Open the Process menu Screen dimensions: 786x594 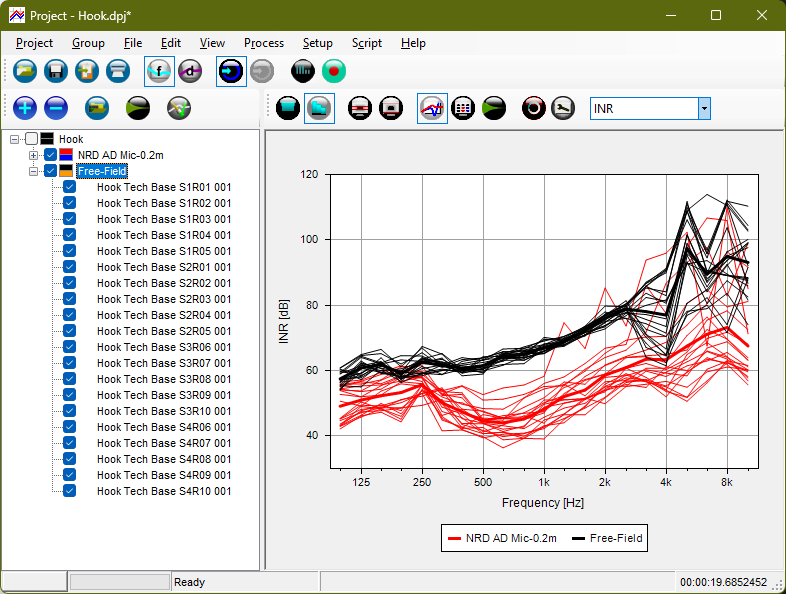264,43
